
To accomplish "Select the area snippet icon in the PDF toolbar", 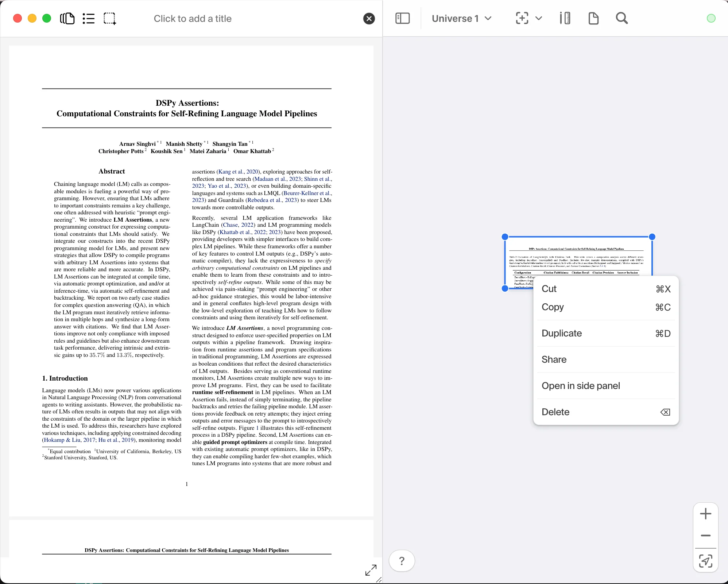I will (x=109, y=18).
